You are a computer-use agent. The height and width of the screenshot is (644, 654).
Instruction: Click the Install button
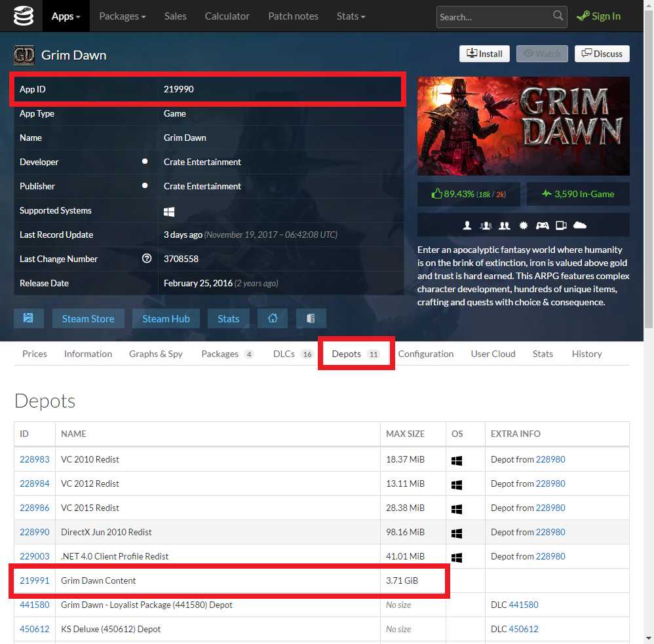tap(484, 54)
